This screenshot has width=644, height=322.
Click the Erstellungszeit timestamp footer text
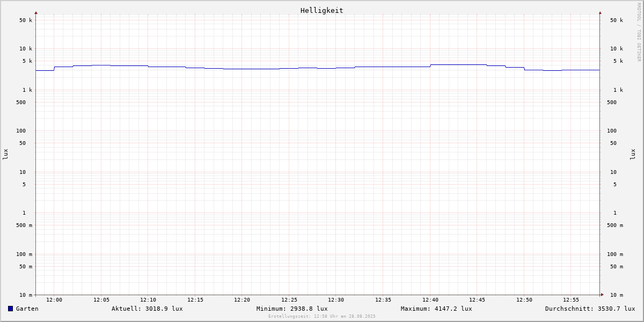pyautogui.click(x=322, y=317)
